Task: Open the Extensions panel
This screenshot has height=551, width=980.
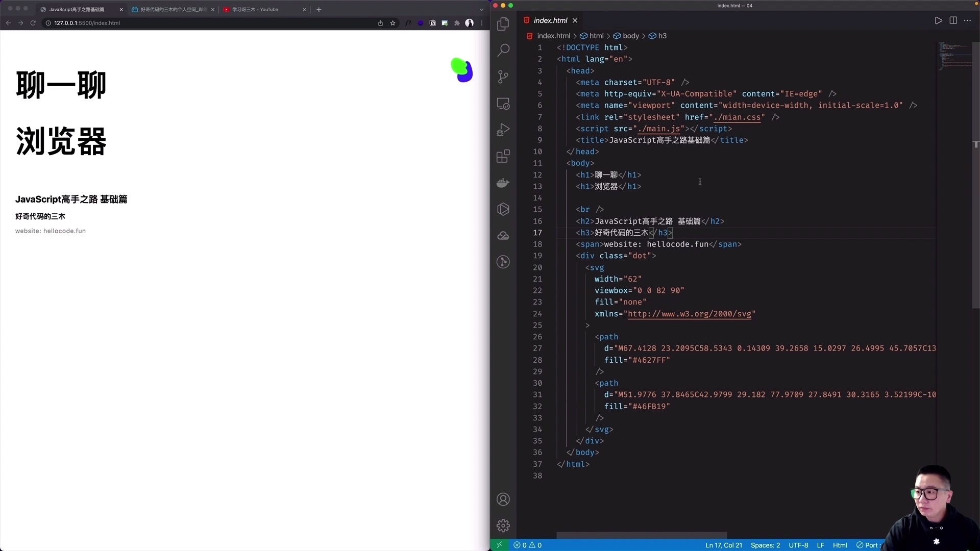Action: (x=503, y=156)
